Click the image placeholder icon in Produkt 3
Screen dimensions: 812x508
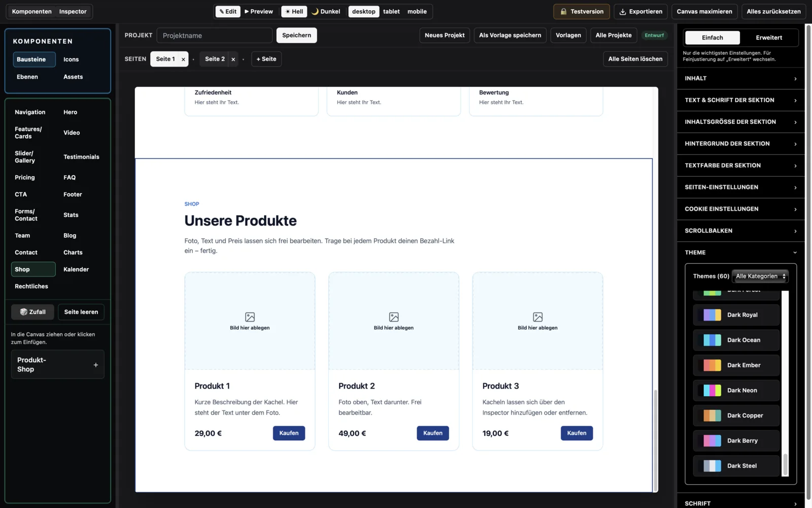pos(537,317)
